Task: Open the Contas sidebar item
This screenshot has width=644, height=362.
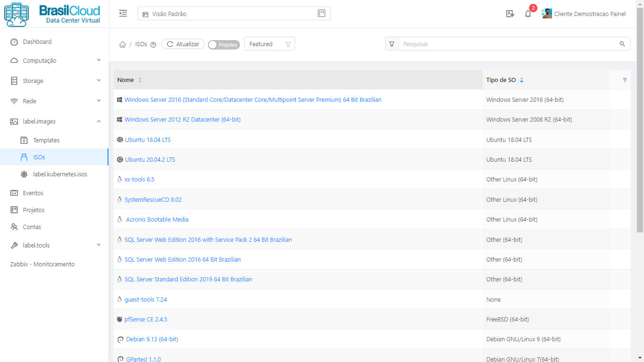Action: coord(54,227)
